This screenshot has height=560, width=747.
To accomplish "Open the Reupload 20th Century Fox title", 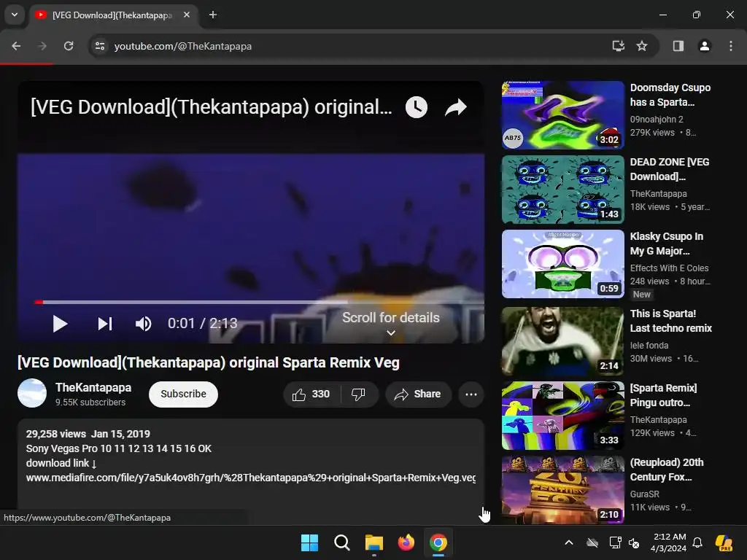I will click(667, 470).
